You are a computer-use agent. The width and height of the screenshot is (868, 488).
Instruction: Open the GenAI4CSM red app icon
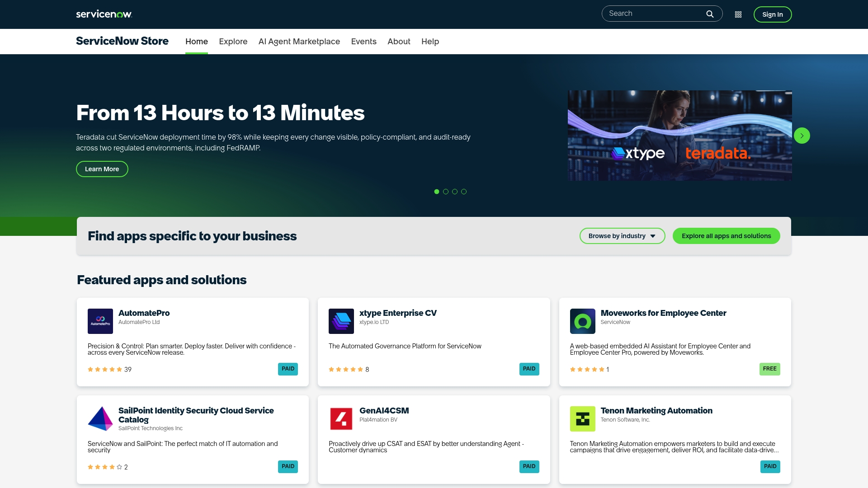[x=341, y=418]
